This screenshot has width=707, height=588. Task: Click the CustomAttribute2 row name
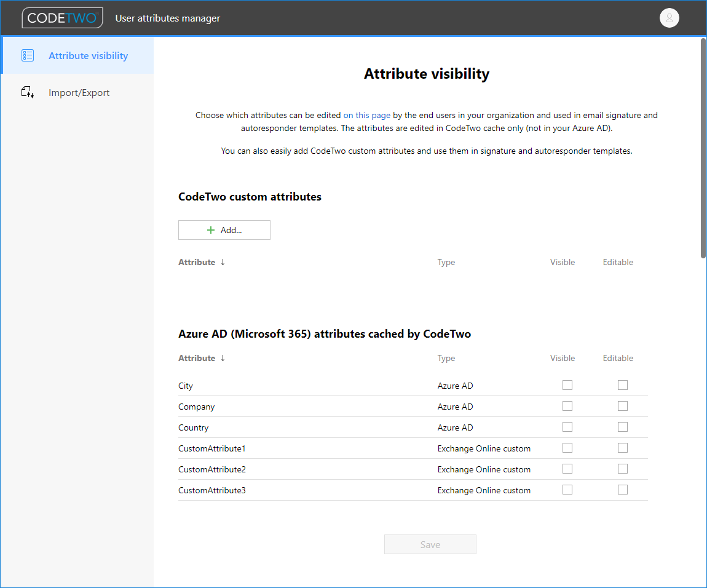coord(212,469)
